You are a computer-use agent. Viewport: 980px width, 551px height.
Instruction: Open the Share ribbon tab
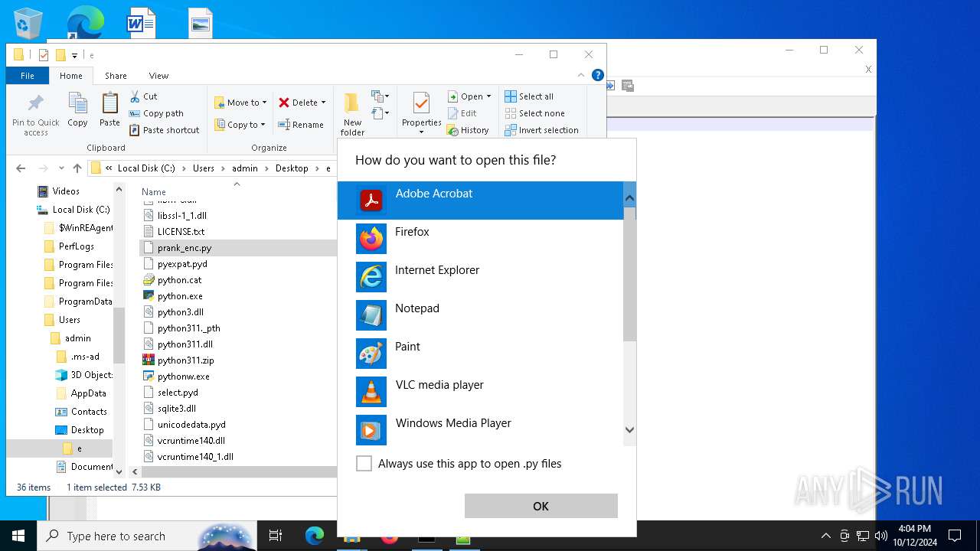tap(116, 76)
